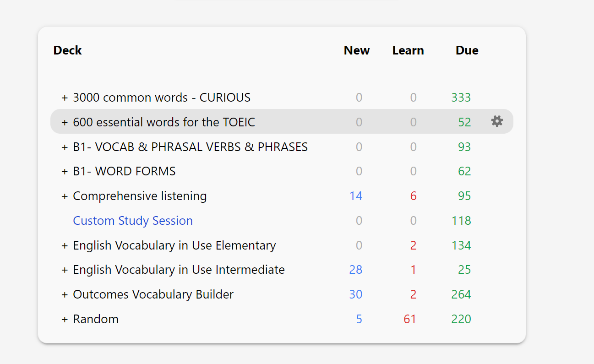Expand English Vocabulary in Use Intermediate deck
The height and width of the screenshot is (364, 594).
click(65, 270)
